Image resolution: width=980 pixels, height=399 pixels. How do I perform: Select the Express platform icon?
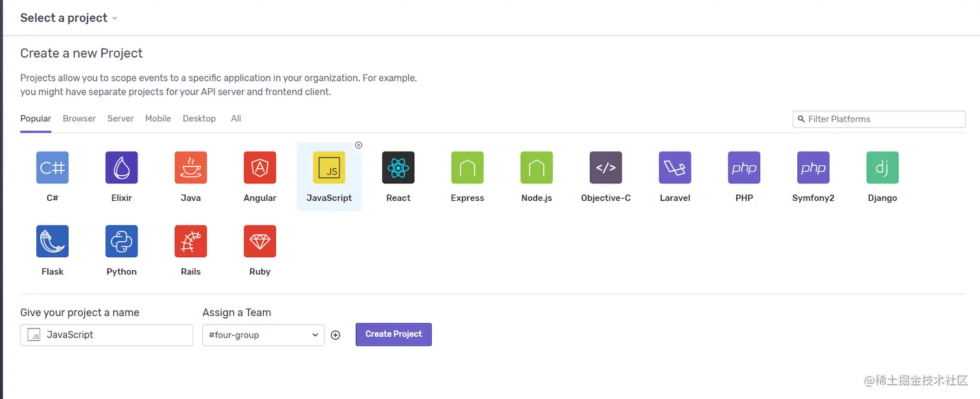point(467,168)
